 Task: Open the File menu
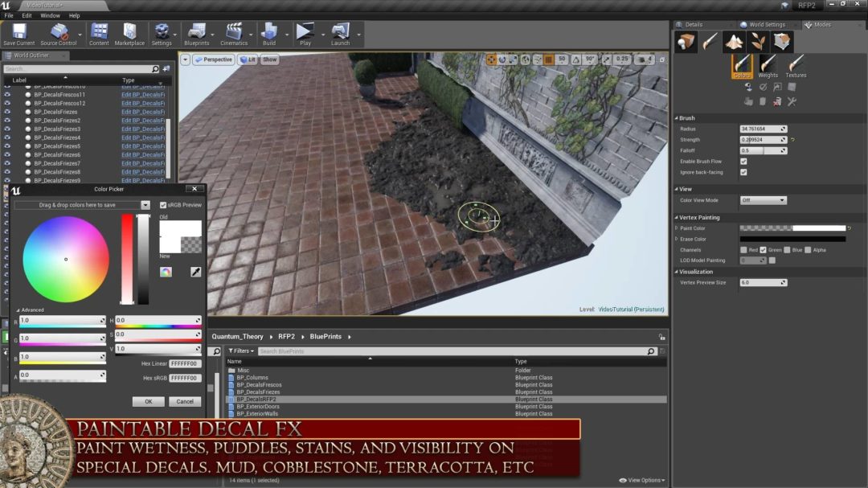[9, 15]
